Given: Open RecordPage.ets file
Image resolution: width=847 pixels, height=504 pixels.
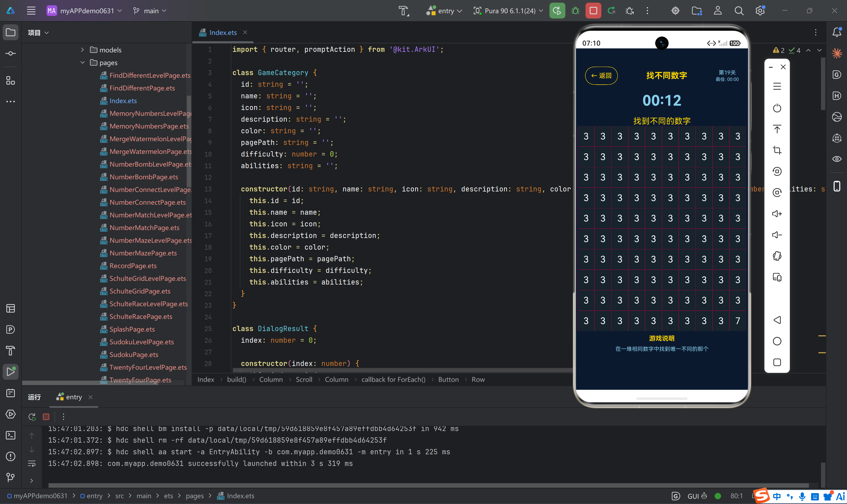Looking at the screenshot, I should click(x=133, y=265).
